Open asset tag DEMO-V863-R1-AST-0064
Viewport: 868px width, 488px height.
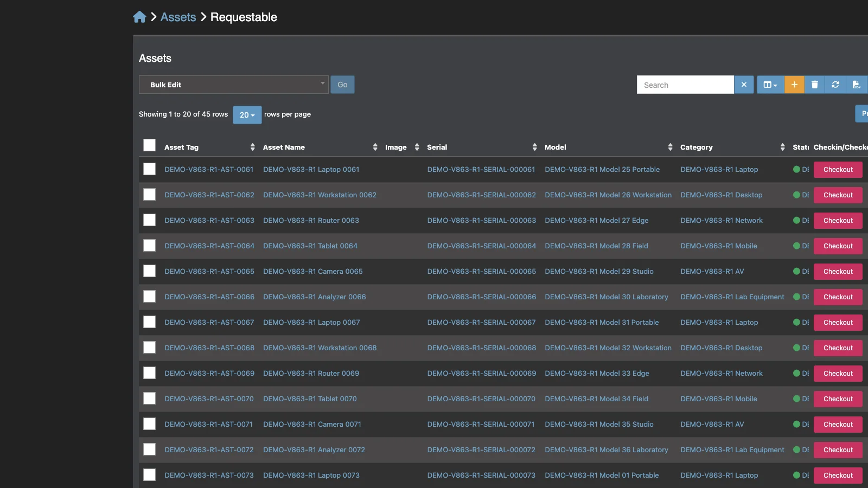pyautogui.click(x=209, y=246)
